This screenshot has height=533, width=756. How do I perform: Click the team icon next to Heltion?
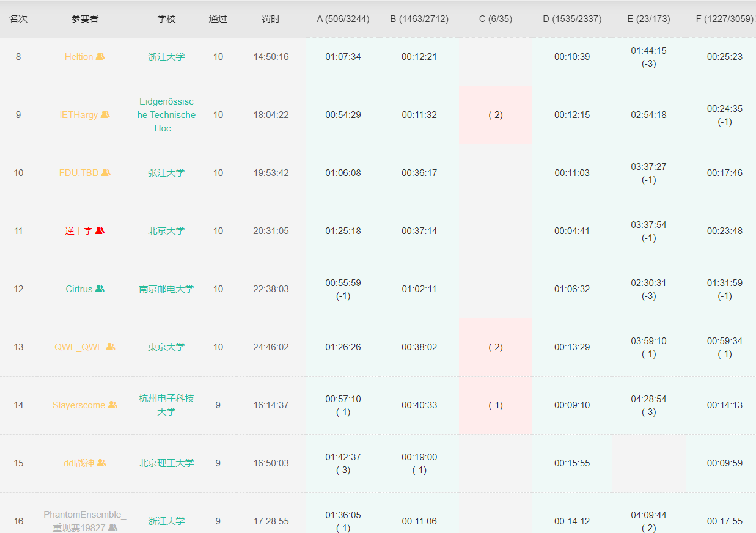(x=100, y=56)
